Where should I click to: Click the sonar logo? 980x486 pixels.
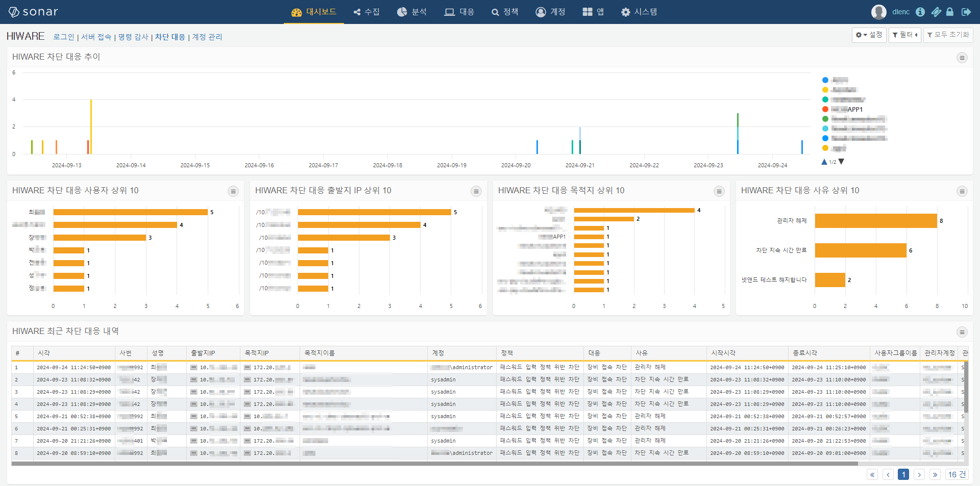[x=33, y=12]
